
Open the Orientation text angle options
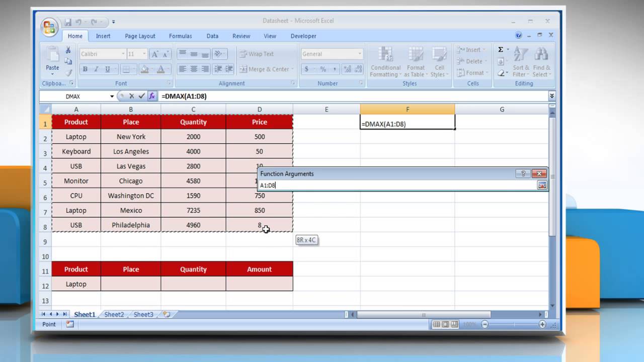click(x=220, y=54)
